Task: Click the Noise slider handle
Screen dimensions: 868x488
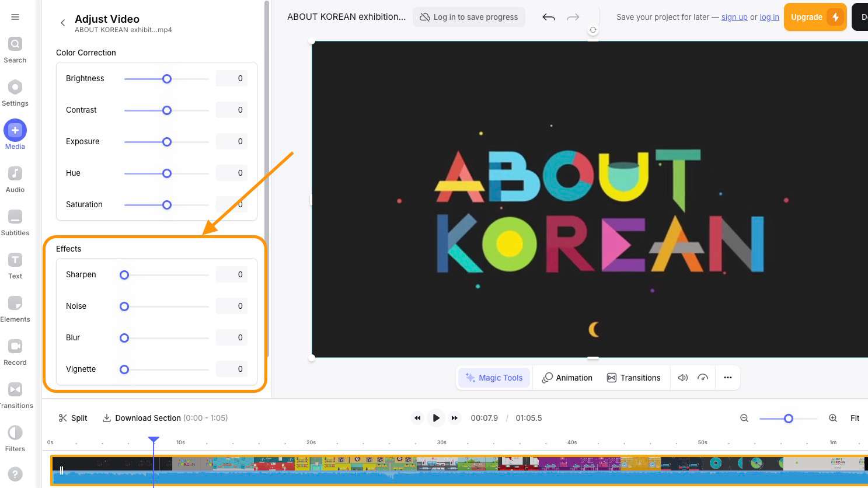Action: pos(124,306)
